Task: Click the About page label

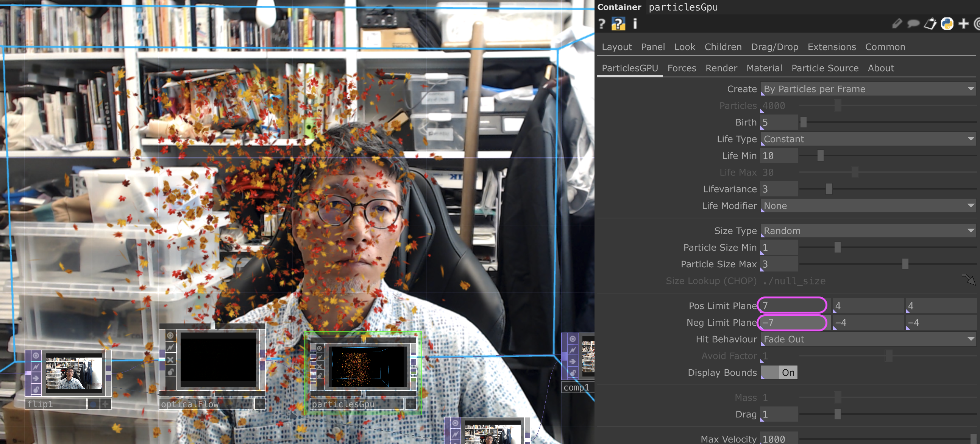Action: click(880, 68)
